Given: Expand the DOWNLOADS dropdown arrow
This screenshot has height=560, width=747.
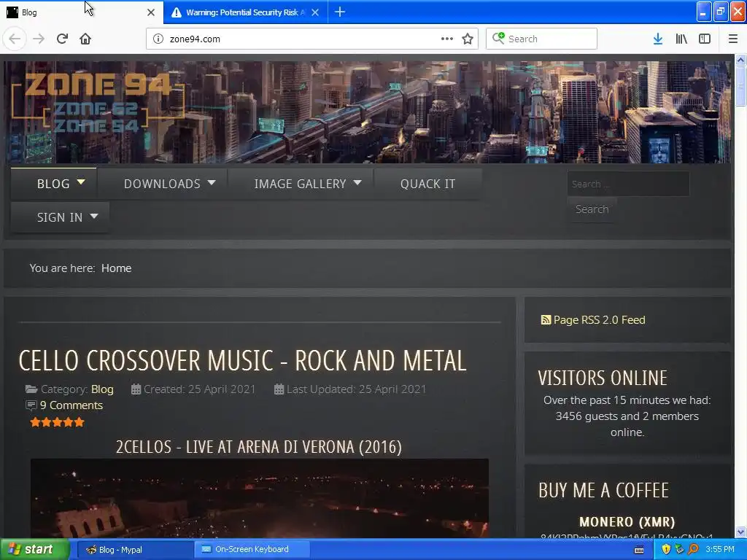Looking at the screenshot, I should pos(212,182).
